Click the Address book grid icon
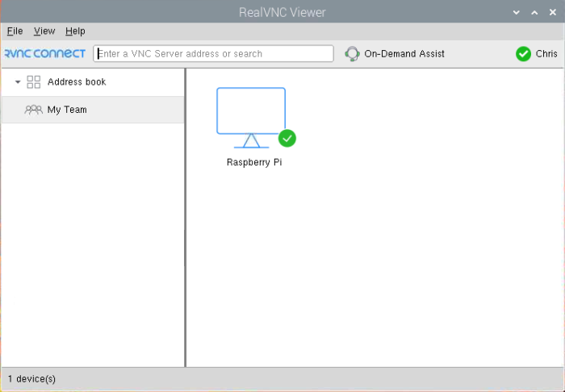 pyautogui.click(x=34, y=82)
